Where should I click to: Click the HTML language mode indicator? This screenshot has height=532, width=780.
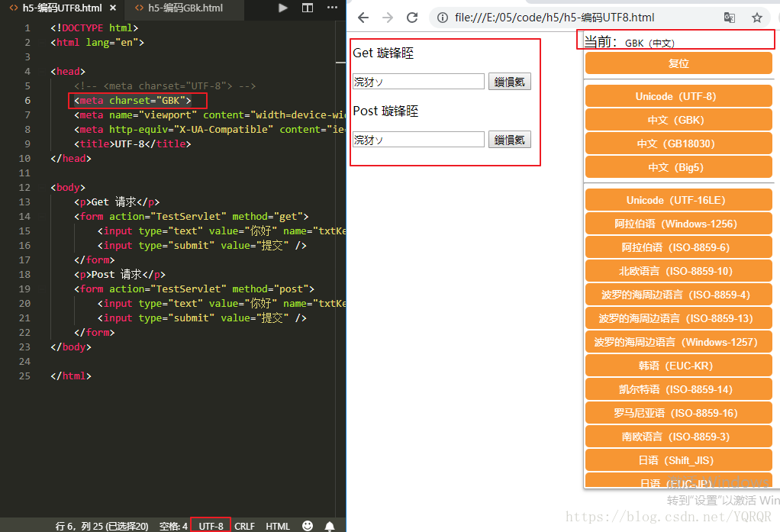click(278, 526)
